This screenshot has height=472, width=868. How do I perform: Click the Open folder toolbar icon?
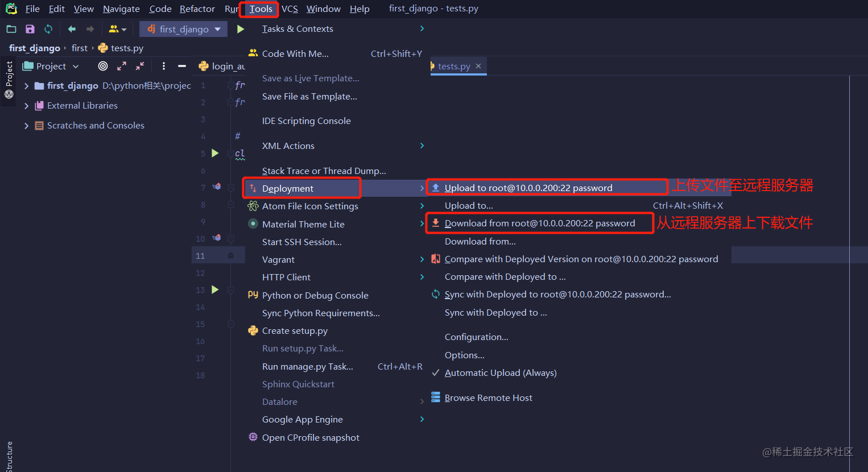coord(11,29)
